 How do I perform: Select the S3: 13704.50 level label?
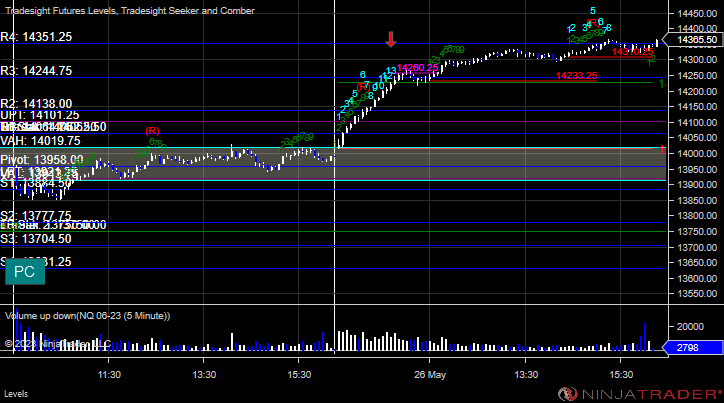click(x=36, y=239)
